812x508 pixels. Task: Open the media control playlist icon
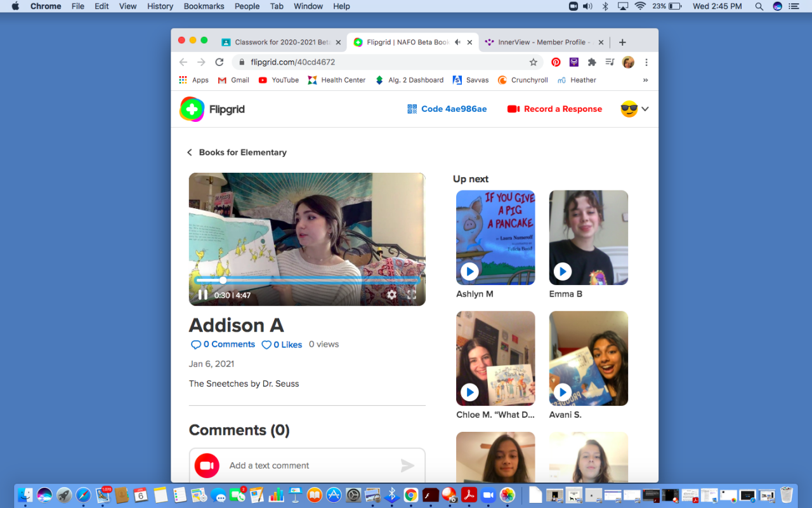pos(610,62)
